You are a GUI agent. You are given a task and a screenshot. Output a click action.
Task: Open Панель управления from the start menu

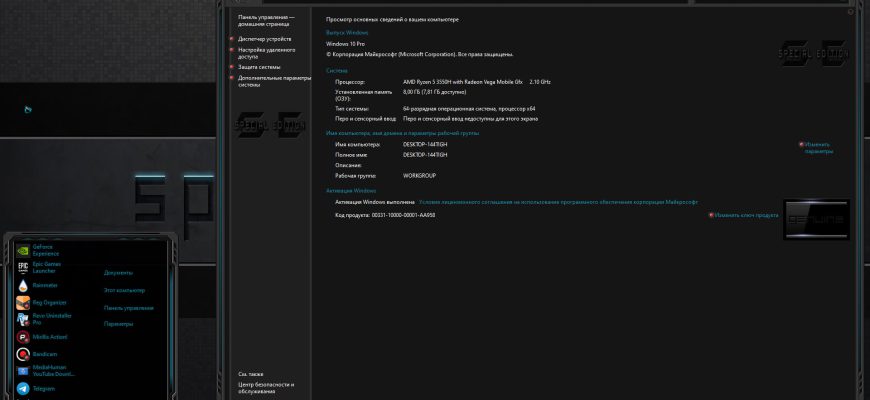pos(129,308)
